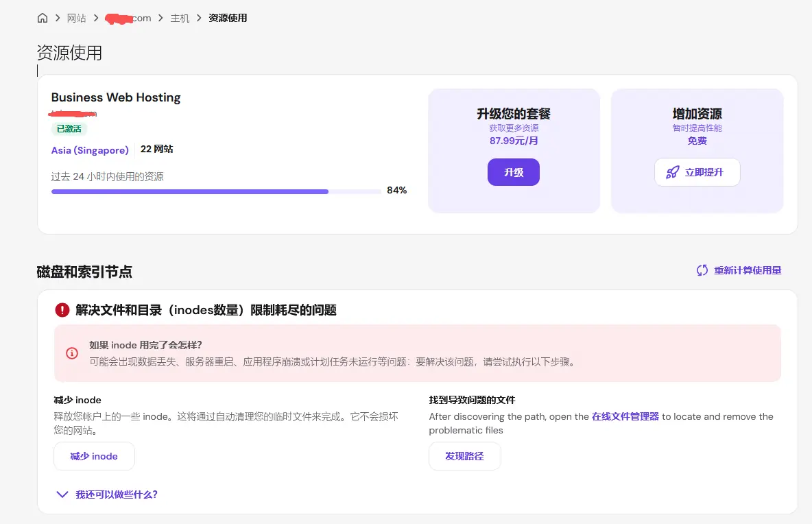This screenshot has width=812, height=524.
Task: Click the 立即提升 boost button
Action: click(x=697, y=172)
